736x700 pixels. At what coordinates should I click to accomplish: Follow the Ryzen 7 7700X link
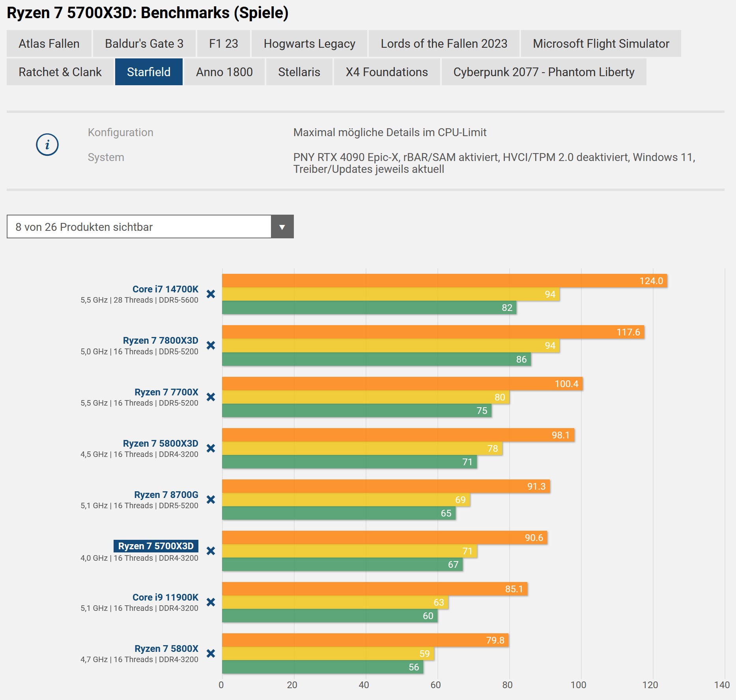tap(166, 392)
